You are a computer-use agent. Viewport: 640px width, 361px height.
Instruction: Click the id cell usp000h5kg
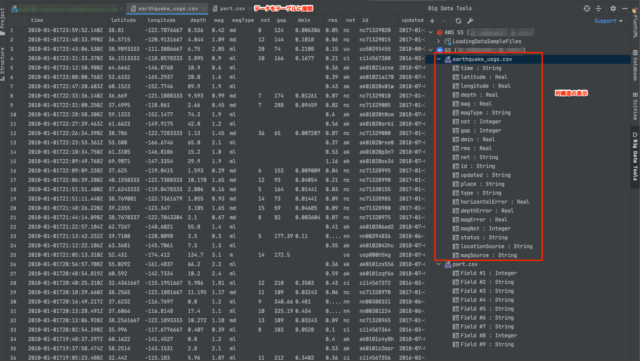tap(375, 255)
